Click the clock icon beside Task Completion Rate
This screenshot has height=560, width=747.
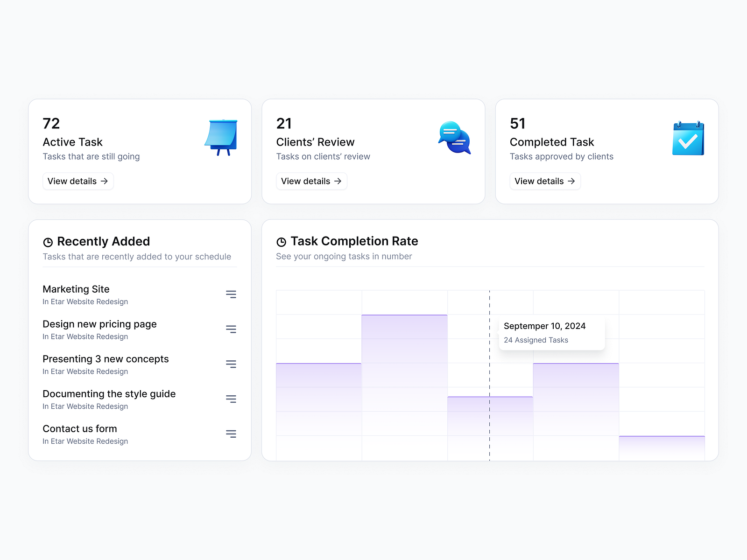click(281, 242)
